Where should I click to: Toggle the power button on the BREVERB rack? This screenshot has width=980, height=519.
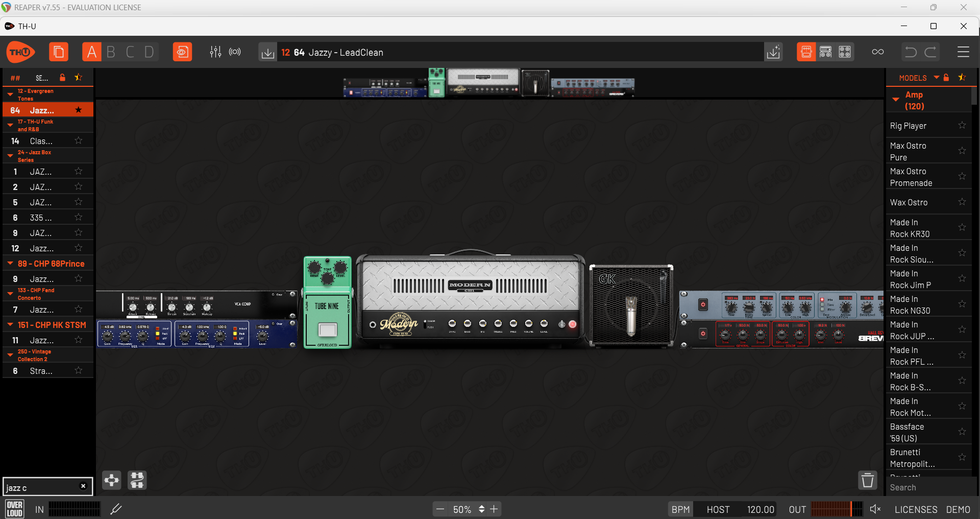(x=703, y=334)
